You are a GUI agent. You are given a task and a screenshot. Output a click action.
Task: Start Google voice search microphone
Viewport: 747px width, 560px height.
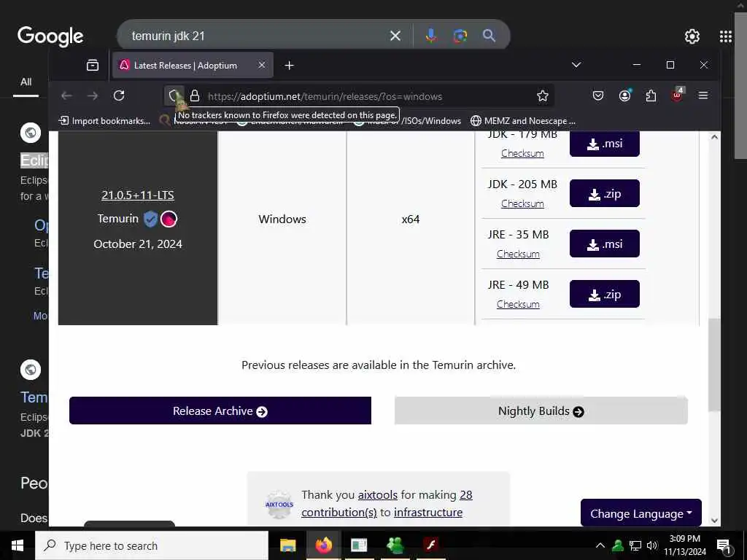430,36
